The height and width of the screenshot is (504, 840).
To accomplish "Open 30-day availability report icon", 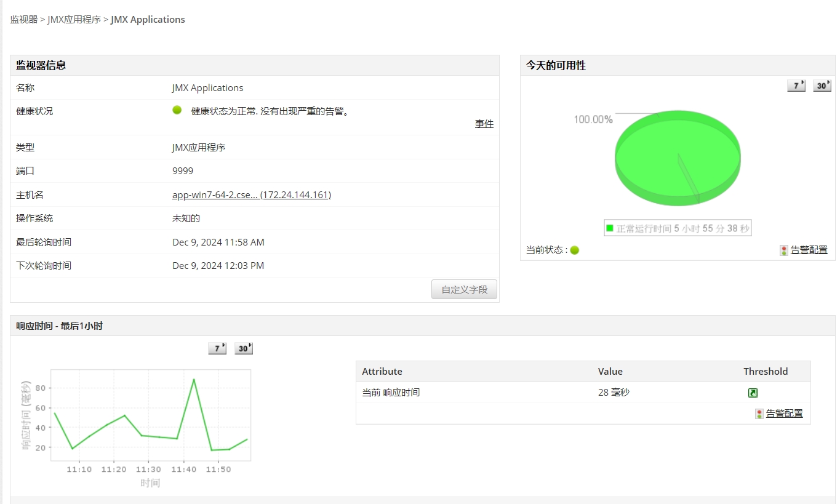I will 822,86.
